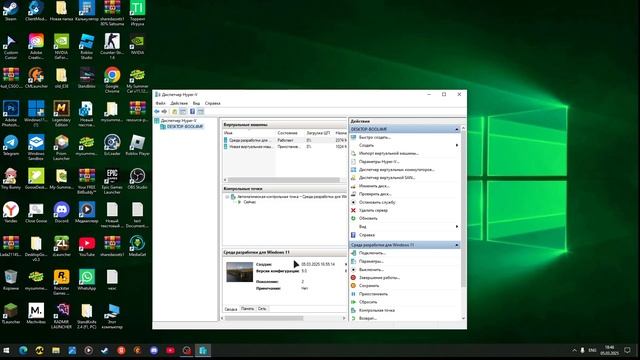The height and width of the screenshot is (360, 640).
Task: Open Windows Start button
Action: click(x=7, y=350)
